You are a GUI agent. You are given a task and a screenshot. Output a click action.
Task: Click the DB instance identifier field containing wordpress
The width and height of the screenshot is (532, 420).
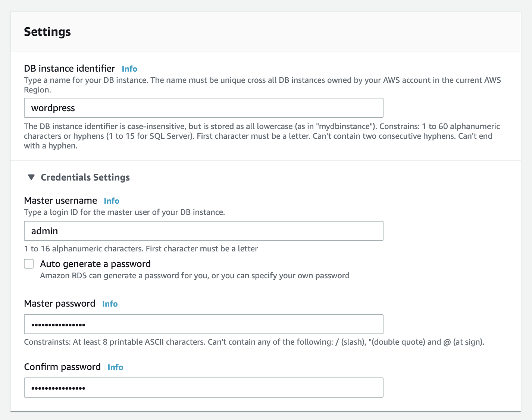pyautogui.click(x=203, y=108)
